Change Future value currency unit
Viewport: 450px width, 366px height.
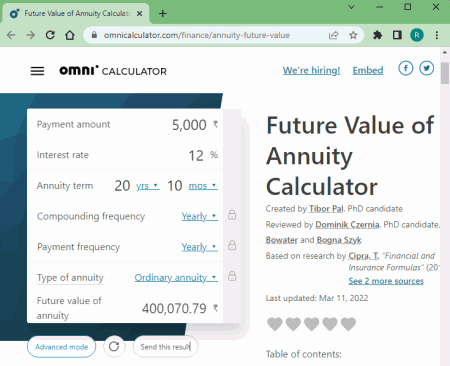(215, 308)
